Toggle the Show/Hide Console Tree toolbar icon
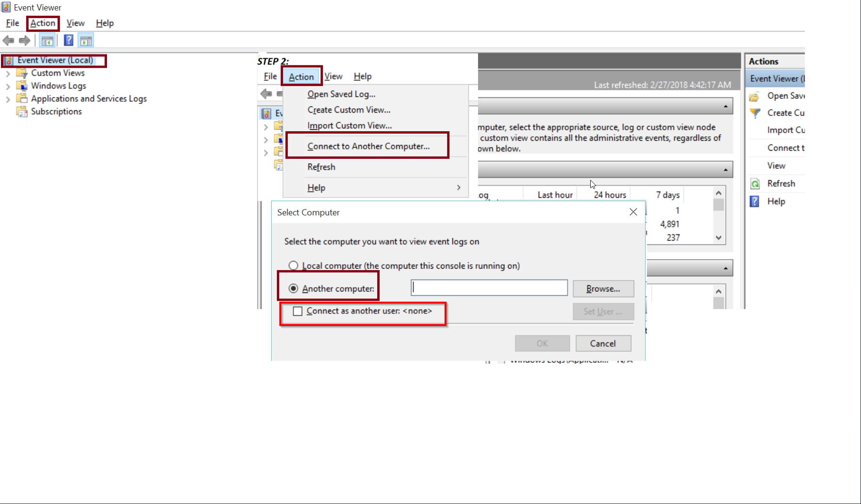861x504 pixels. [x=47, y=41]
